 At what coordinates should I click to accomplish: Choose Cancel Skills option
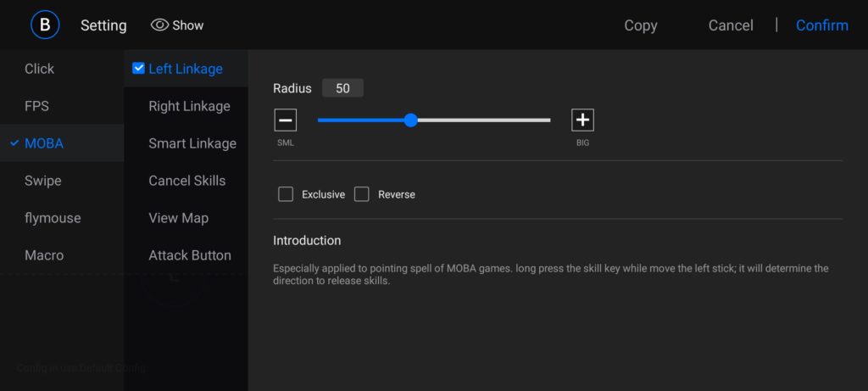click(186, 181)
